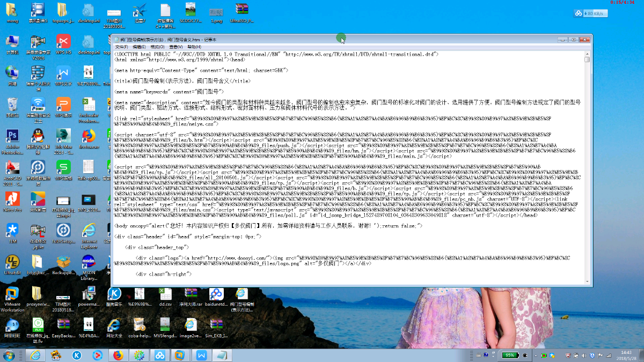Select the 网址大全 desktop shortcut
Viewport: 644px width, 362px height.
114,327
